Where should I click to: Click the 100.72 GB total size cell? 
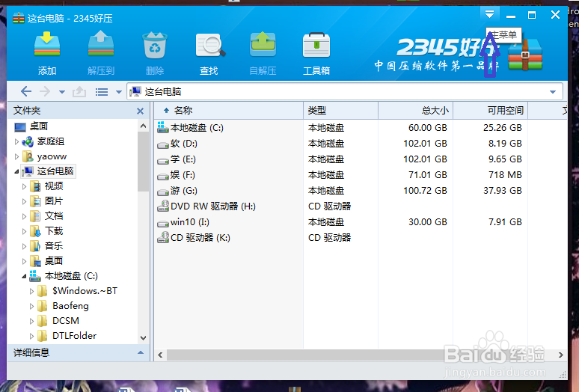(425, 191)
